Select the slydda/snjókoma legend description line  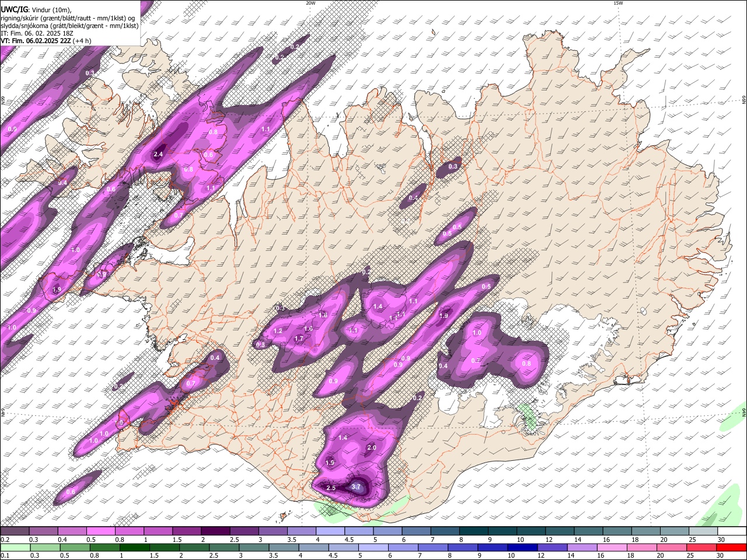(x=69, y=26)
